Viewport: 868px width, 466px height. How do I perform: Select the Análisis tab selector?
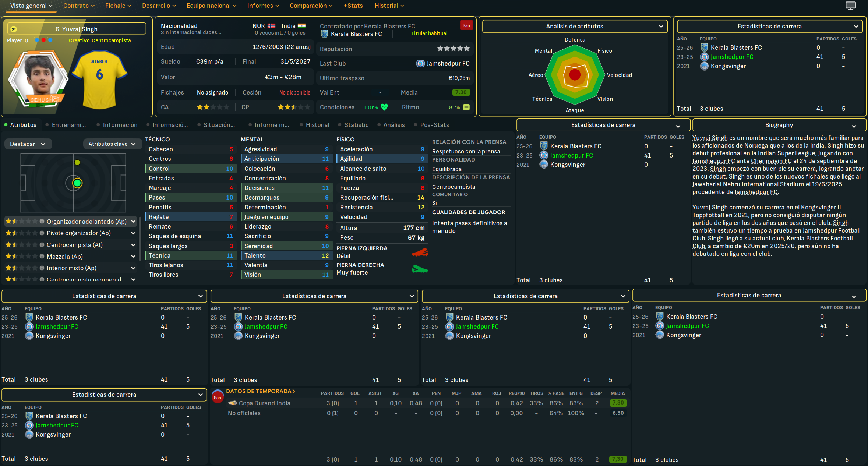(391, 125)
